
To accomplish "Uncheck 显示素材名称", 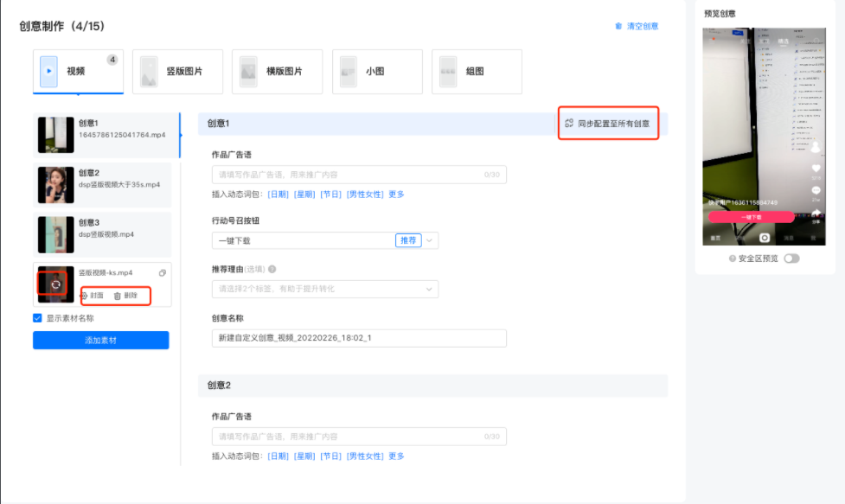I will (x=37, y=317).
